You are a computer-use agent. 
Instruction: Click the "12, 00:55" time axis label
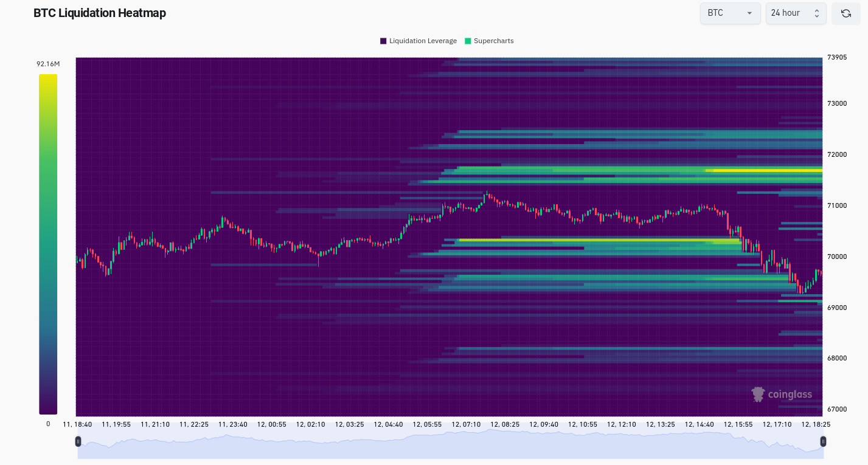[272, 424]
